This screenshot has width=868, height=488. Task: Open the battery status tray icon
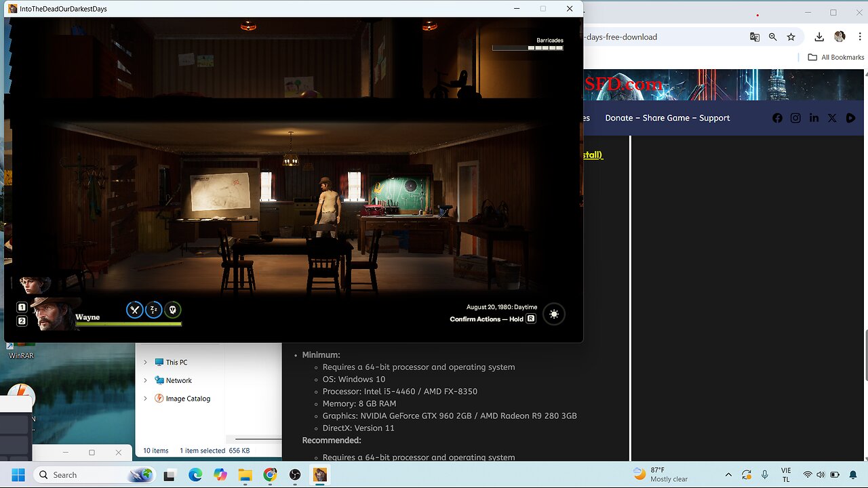(835, 475)
